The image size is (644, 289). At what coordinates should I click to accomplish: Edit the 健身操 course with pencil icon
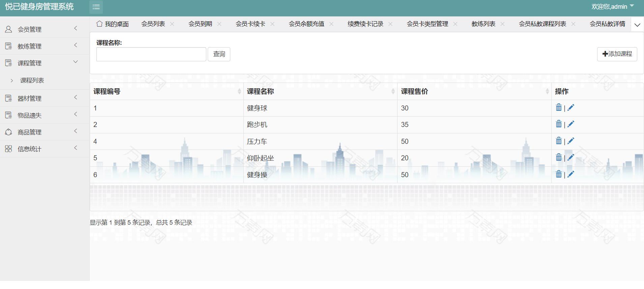pyautogui.click(x=570, y=174)
